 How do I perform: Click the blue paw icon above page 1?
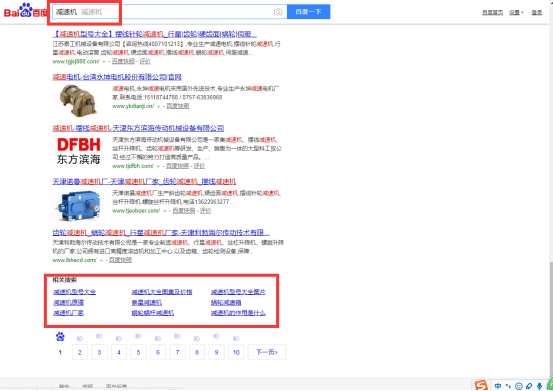pyautogui.click(x=60, y=337)
